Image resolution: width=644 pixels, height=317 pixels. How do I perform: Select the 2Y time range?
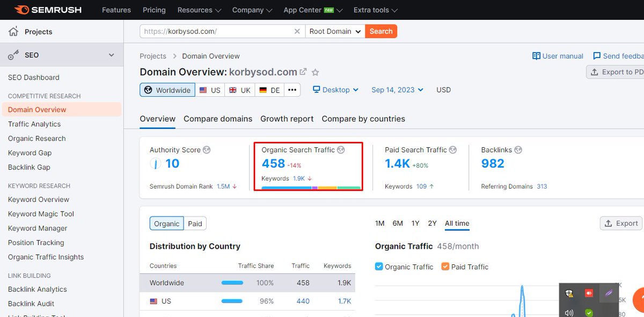432,224
